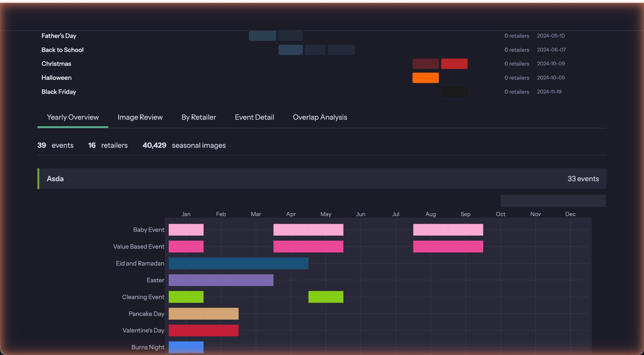Click the red Christmas November bar
Screen dimensions: 644x355
click(454, 64)
